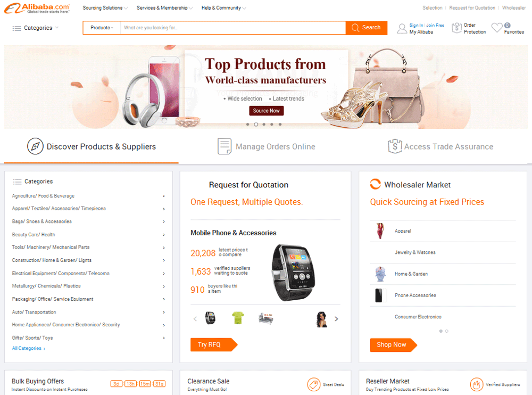The image size is (532, 395).
Task: Select the first banner carousel dot
Action: pos(248,125)
